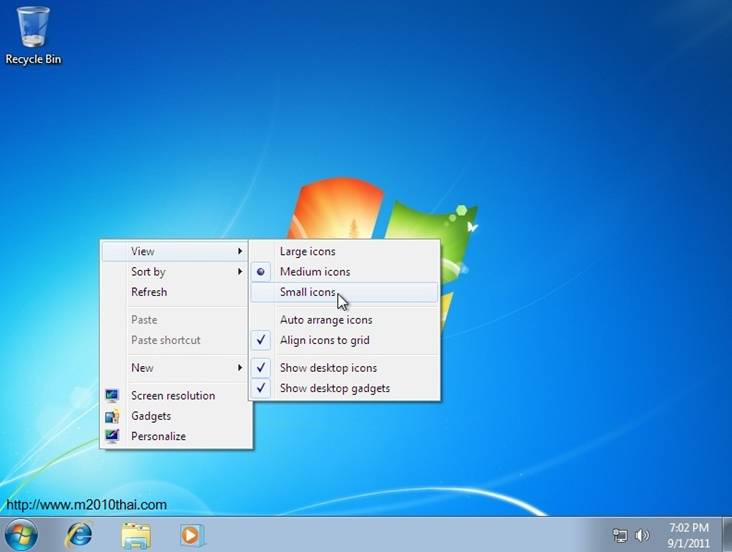This screenshot has width=732, height=552.
Task: Click the volume speaker tray icon
Action: tap(642, 535)
